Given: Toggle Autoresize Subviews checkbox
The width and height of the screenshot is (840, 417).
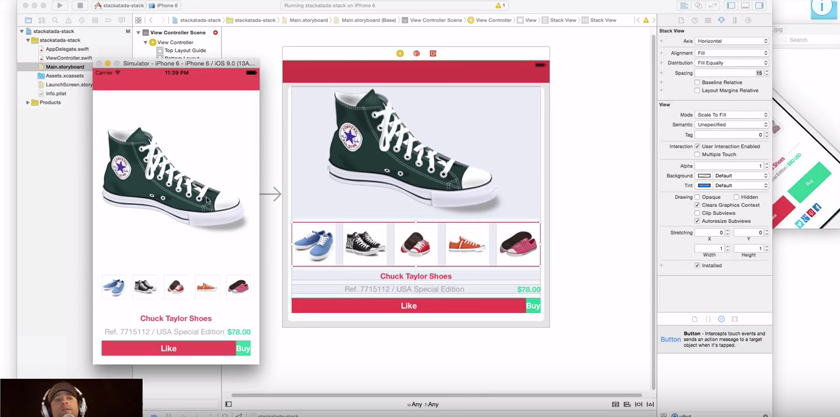Looking at the screenshot, I should (697, 221).
